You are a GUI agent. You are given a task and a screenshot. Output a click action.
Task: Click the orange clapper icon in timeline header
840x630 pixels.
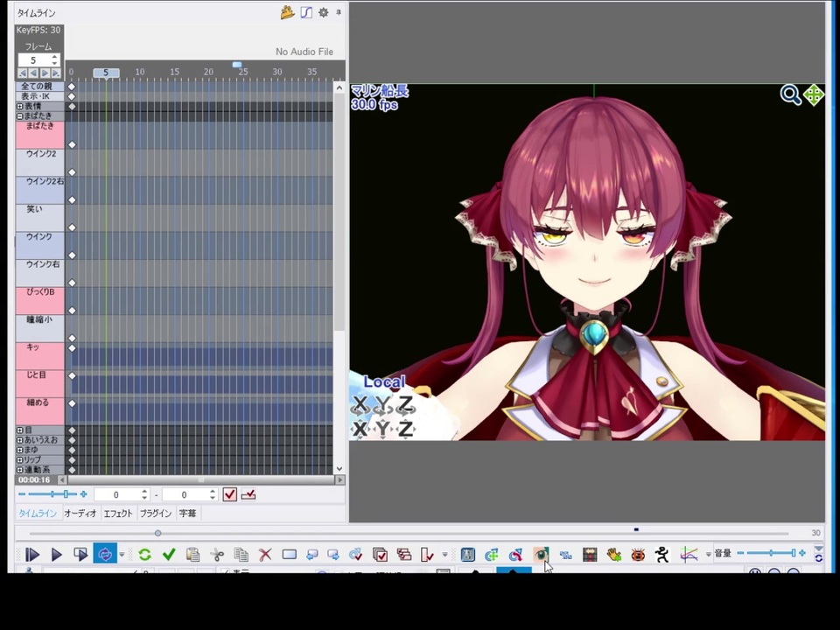tap(287, 12)
